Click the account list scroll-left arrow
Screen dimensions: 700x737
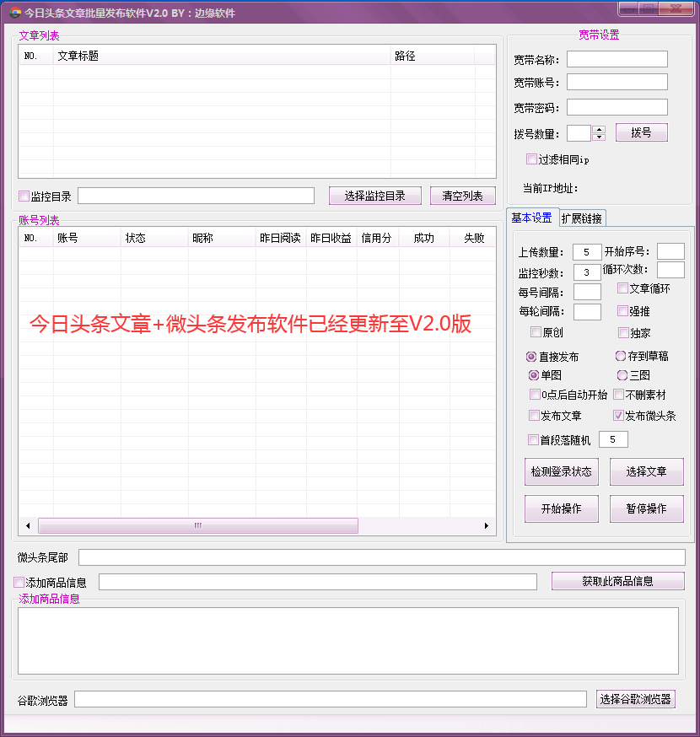coord(28,525)
